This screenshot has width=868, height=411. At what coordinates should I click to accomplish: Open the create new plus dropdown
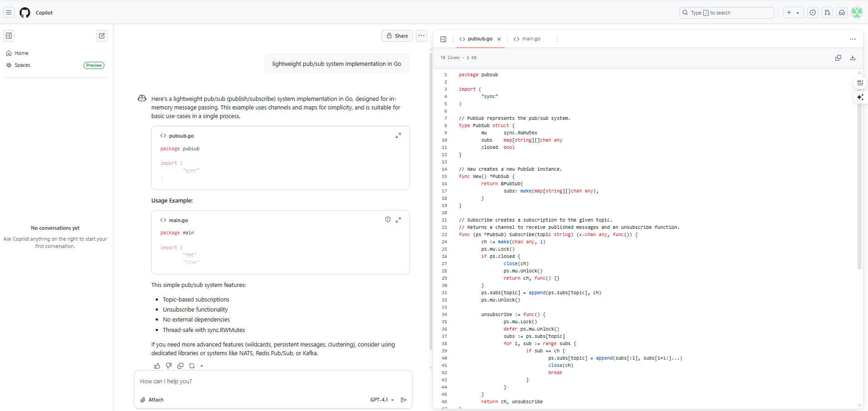click(794, 13)
